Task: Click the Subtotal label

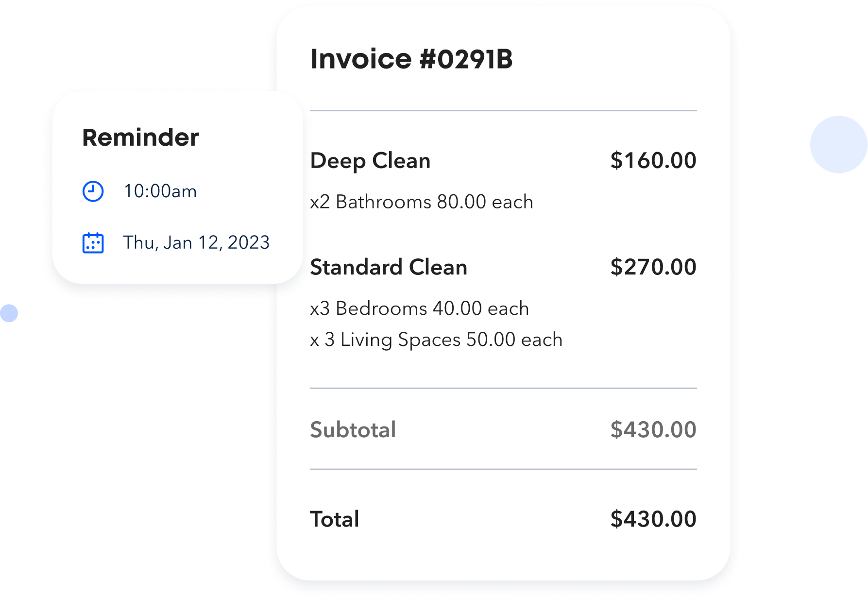Action: (353, 430)
